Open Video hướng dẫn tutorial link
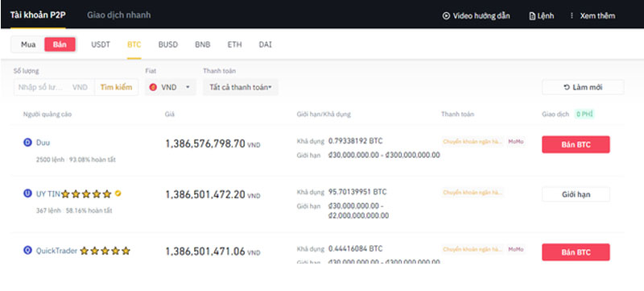 (x=476, y=16)
